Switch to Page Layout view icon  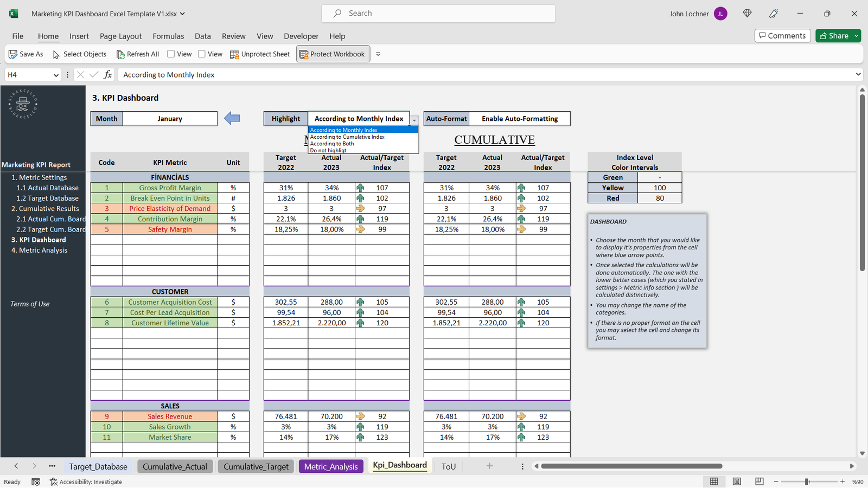click(x=737, y=481)
